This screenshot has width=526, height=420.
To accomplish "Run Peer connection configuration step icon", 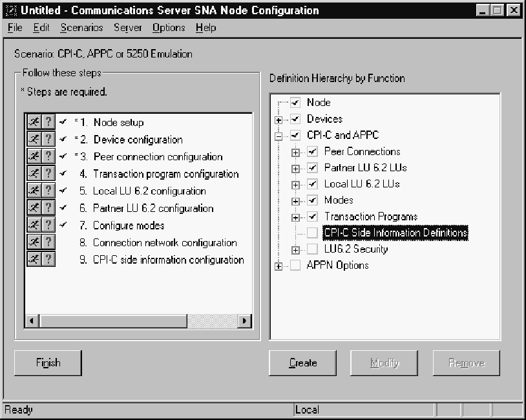I will pos(34,156).
